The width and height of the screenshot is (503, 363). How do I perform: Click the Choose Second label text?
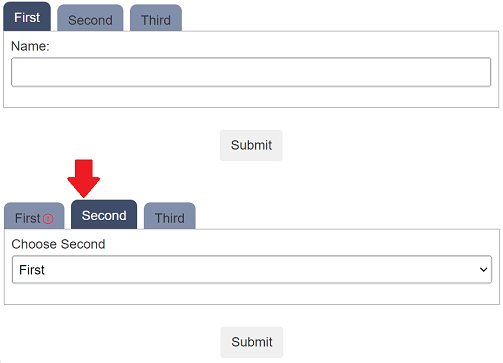coord(58,244)
